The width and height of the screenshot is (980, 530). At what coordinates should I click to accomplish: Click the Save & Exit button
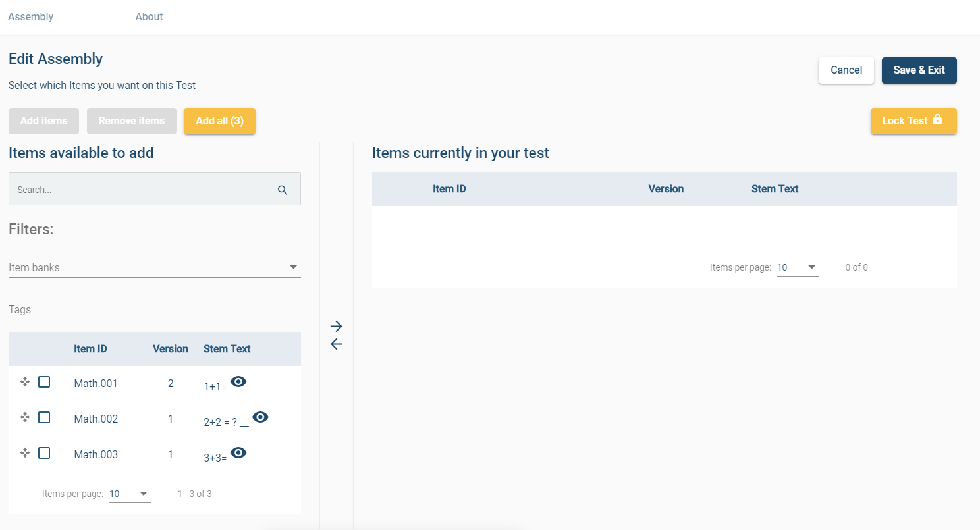click(x=919, y=70)
